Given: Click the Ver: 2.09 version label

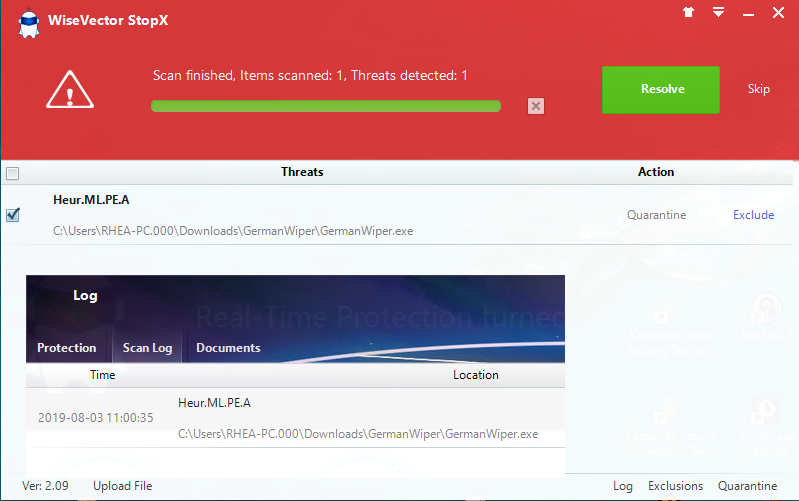Looking at the screenshot, I should pos(45,486).
